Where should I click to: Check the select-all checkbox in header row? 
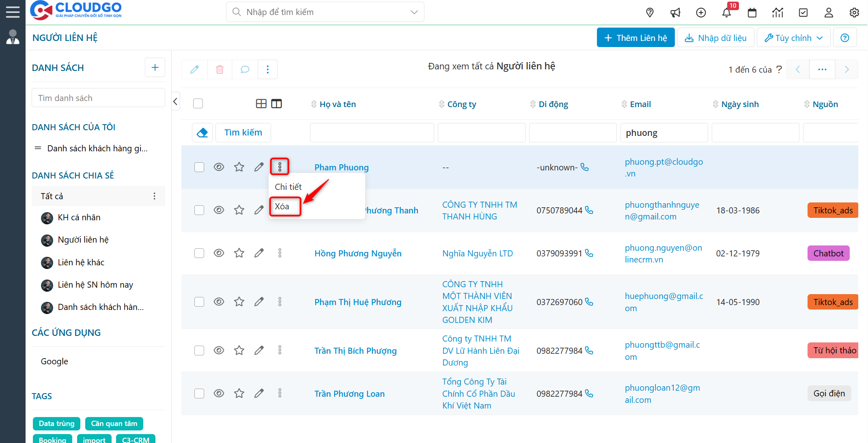(x=198, y=103)
